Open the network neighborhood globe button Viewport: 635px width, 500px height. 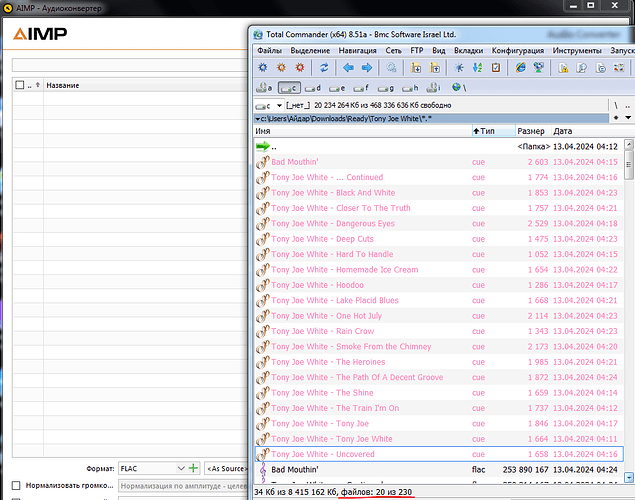(x=459, y=87)
